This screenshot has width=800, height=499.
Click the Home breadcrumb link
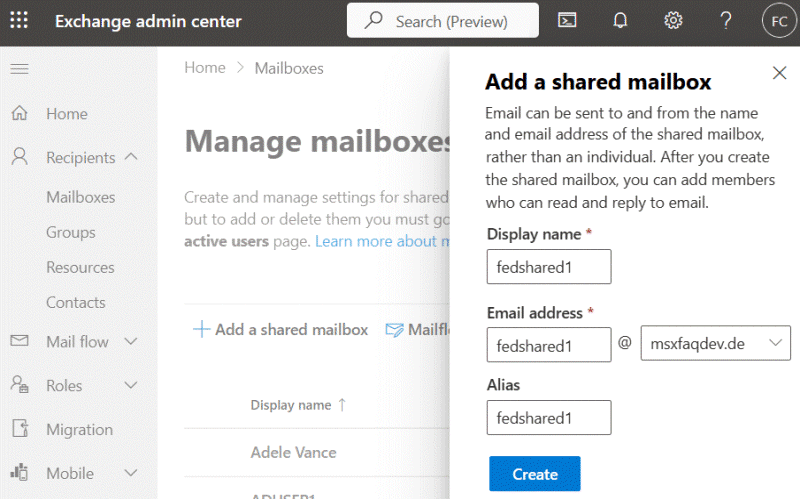[204, 68]
